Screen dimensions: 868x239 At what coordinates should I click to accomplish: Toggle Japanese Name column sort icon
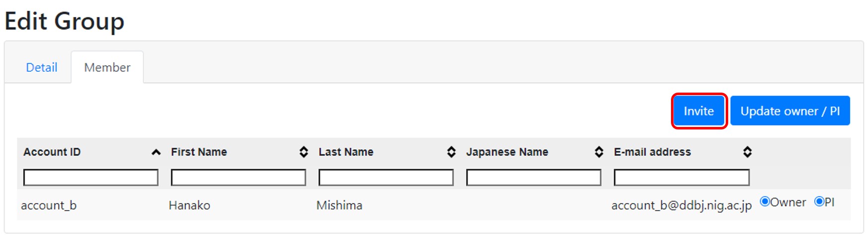click(x=599, y=152)
